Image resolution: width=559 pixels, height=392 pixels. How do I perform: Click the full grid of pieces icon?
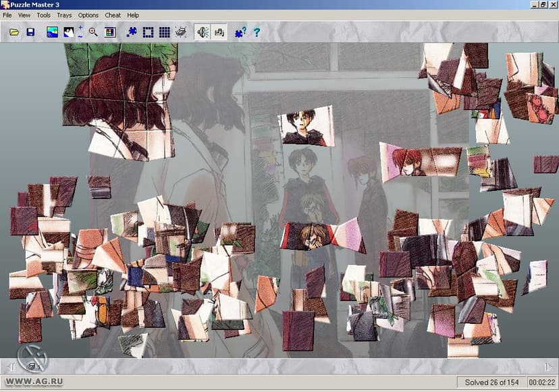[x=164, y=32]
